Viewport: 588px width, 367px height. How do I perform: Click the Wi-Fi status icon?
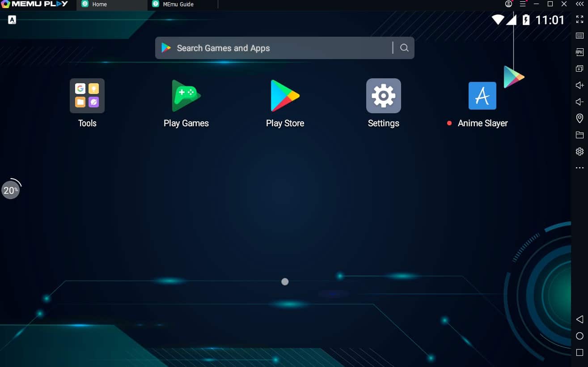tap(498, 20)
